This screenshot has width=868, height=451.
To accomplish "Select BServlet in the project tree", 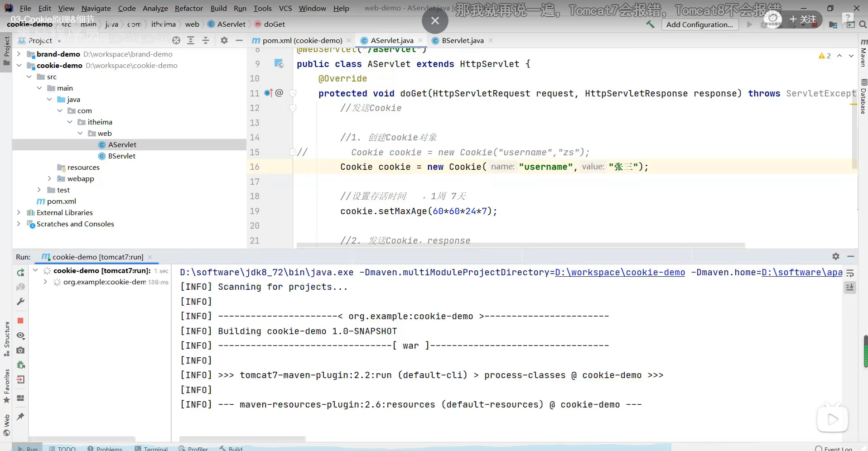I will click(121, 156).
